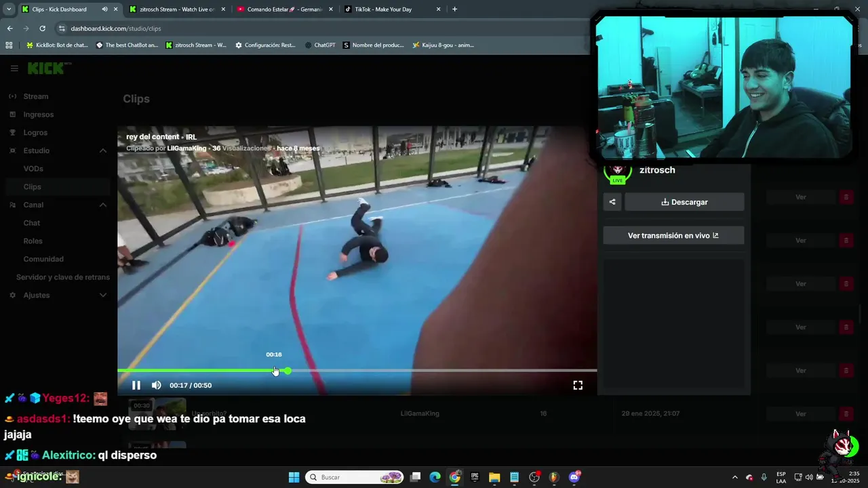Screen dimensions: 868x488
Task: Reload the current page
Action: (42, 28)
